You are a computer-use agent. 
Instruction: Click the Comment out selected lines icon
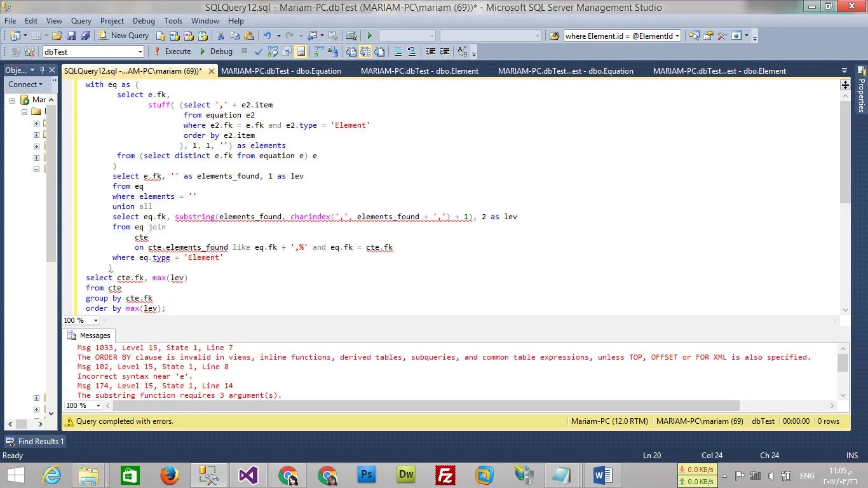[x=397, y=51]
